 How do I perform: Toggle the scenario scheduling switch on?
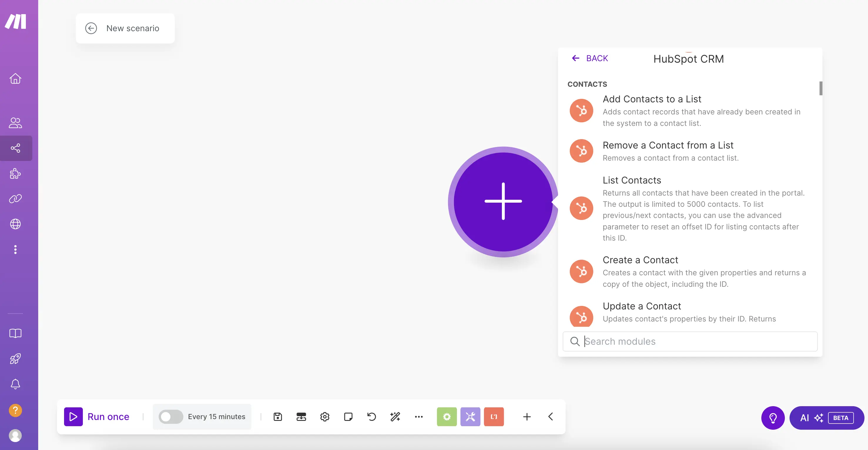171,416
